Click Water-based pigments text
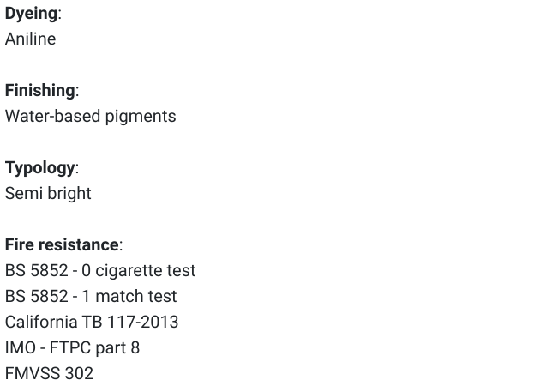 91,117
